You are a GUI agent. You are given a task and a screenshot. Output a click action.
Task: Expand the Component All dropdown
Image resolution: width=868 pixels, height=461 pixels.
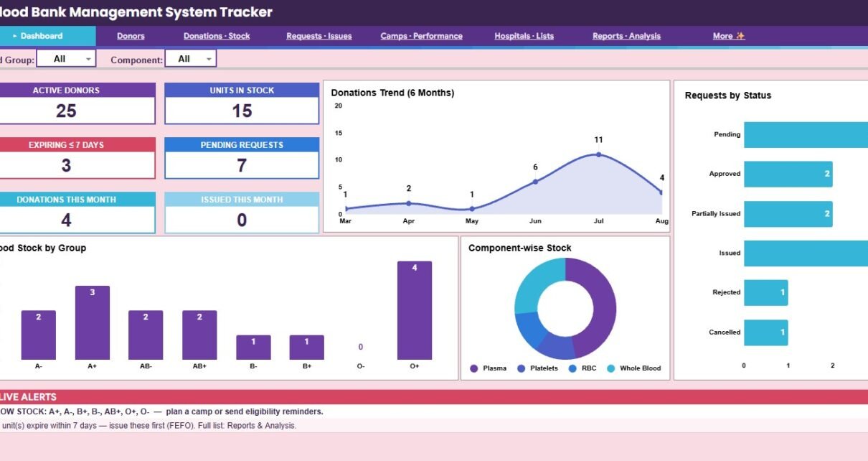coord(190,59)
